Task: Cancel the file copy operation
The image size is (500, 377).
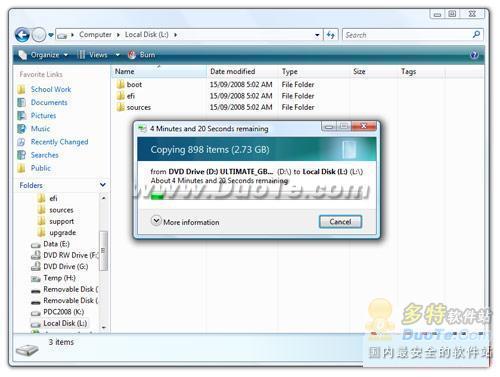Action: pyautogui.click(x=340, y=222)
